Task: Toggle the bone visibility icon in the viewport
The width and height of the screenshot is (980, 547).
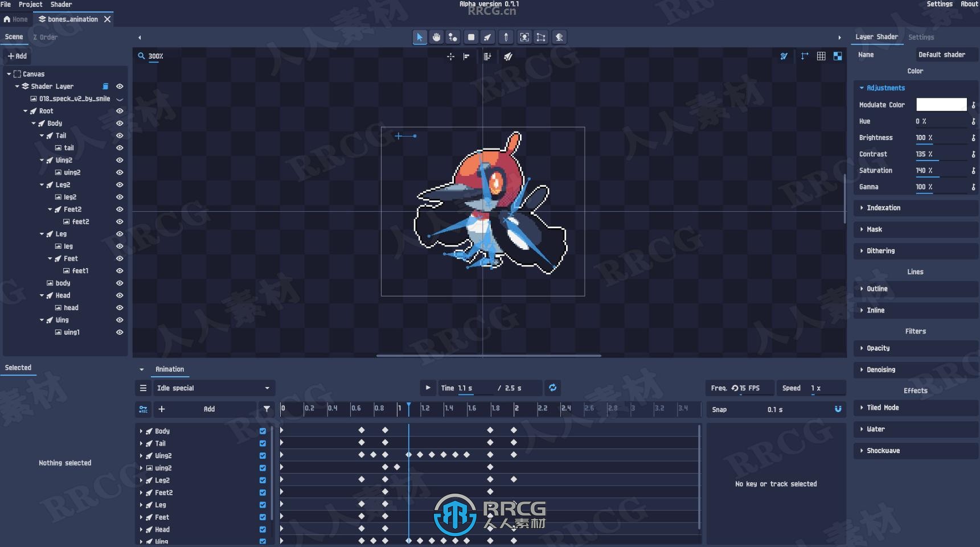Action: tap(784, 56)
